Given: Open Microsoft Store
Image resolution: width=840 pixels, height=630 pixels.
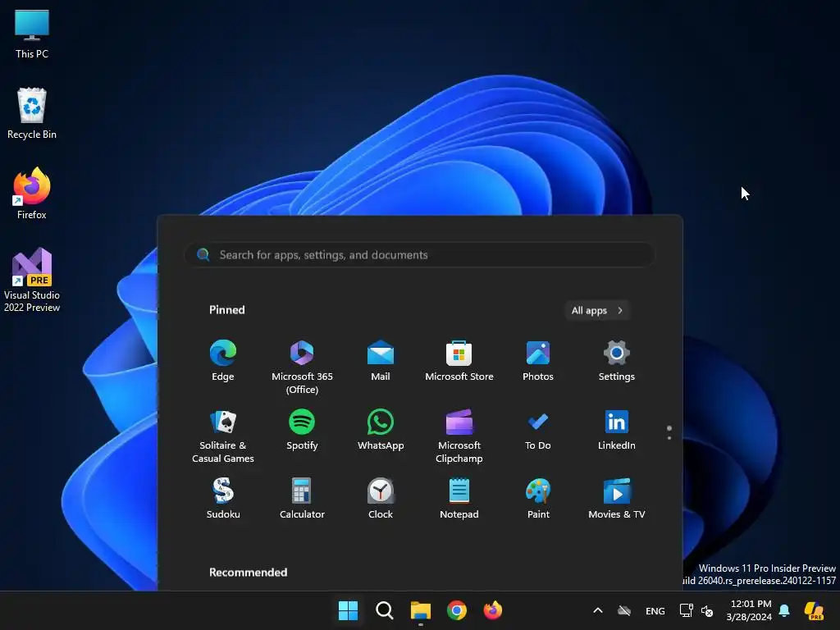Looking at the screenshot, I should [x=459, y=360].
